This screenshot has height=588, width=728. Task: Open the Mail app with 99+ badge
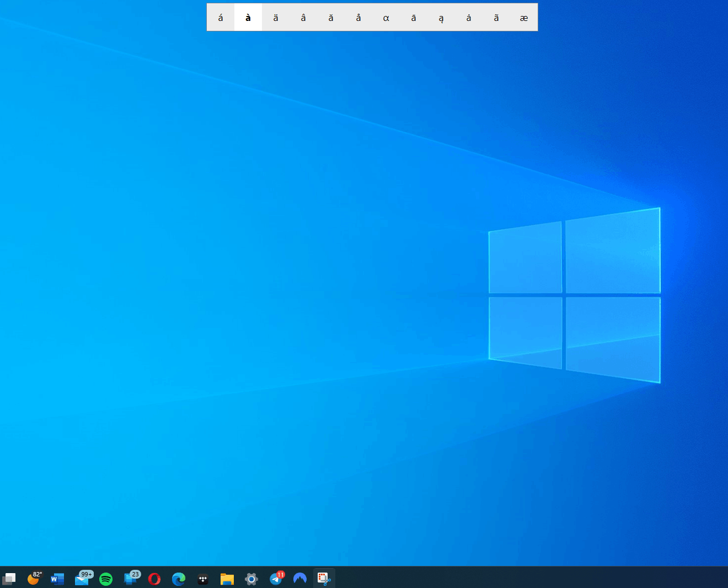point(83,578)
